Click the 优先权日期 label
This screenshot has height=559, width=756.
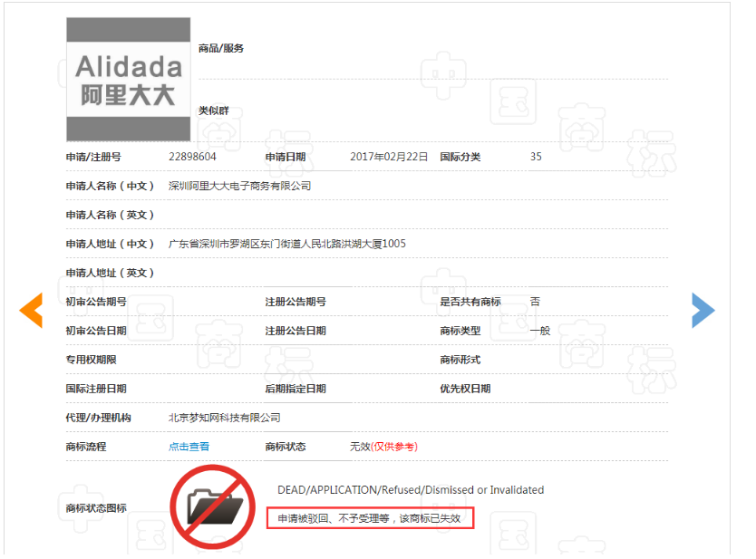pos(465,389)
